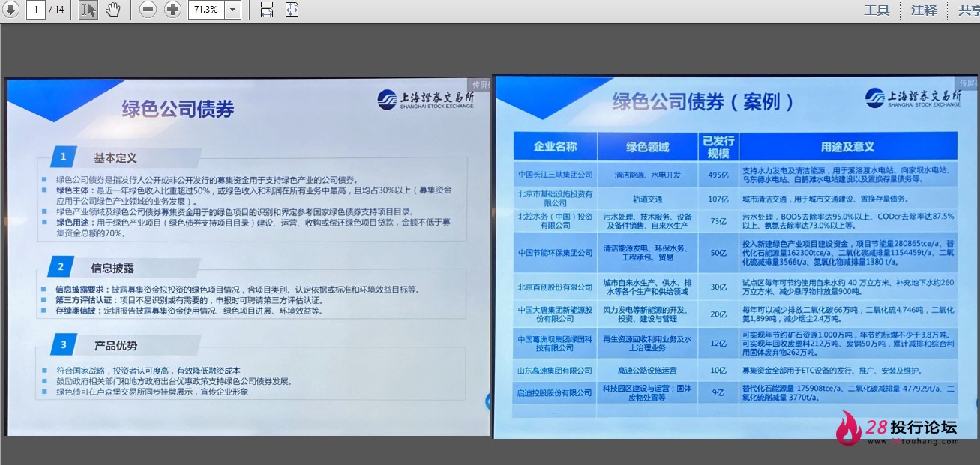980x465 pixels.
Task: Click the right slide title 绿色公司债券（案例）
Action: pyautogui.click(x=703, y=101)
